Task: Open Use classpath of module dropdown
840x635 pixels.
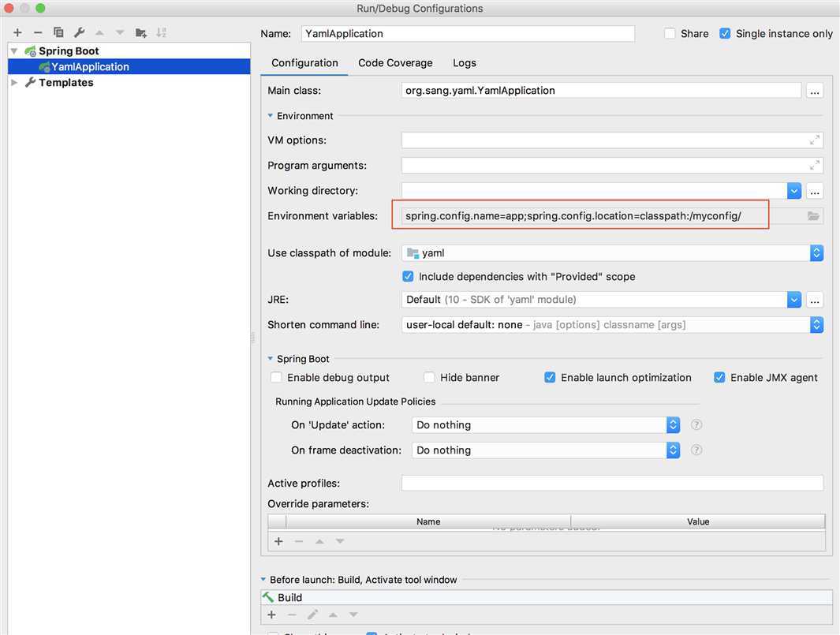Action: (816, 253)
